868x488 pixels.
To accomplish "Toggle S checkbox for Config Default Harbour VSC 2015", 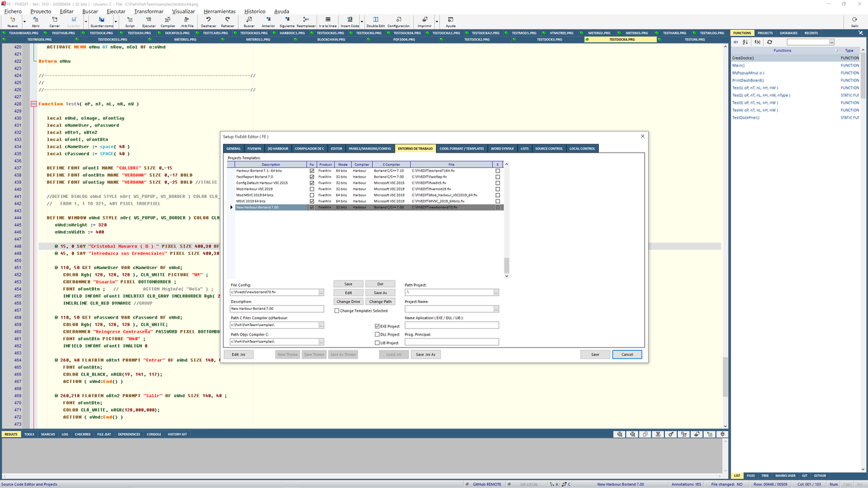I will [498, 183].
